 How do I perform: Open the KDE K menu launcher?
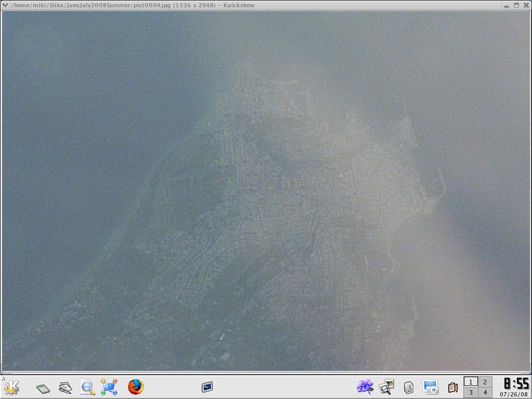pyautogui.click(x=11, y=387)
